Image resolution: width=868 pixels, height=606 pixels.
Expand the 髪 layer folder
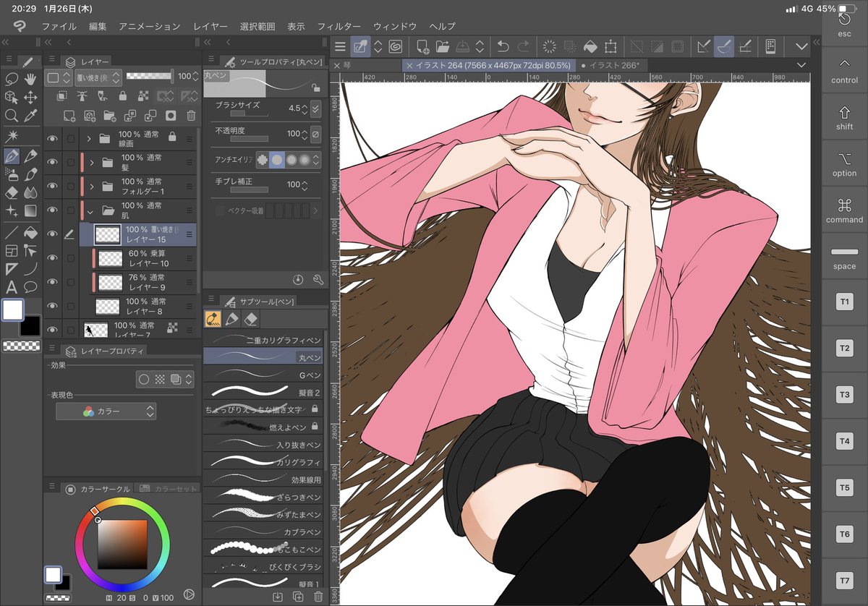point(92,163)
